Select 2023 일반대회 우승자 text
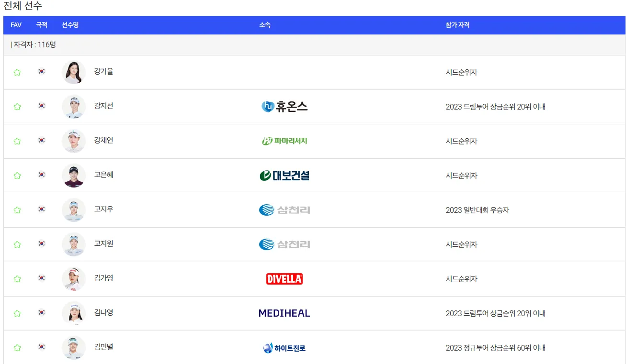 (478, 210)
